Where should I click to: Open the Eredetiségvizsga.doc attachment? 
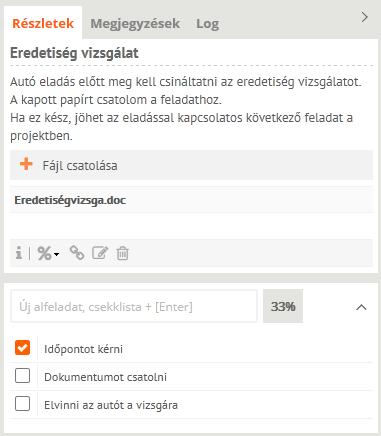(x=70, y=200)
